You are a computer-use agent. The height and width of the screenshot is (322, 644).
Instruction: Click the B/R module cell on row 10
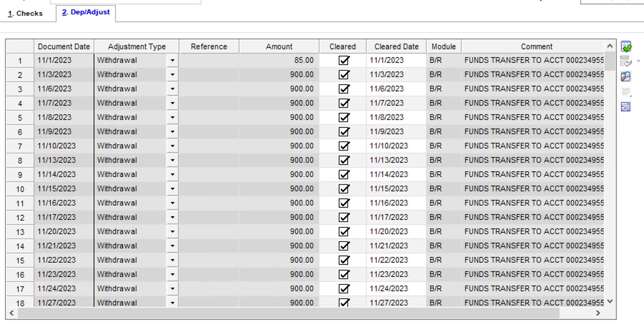(444, 189)
